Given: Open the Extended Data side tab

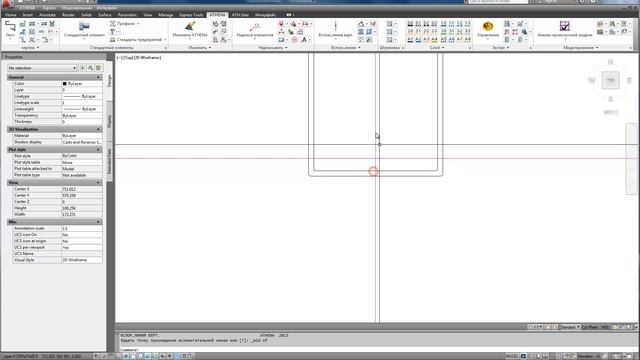Looking at the screenshot, I should pos(109,161).
